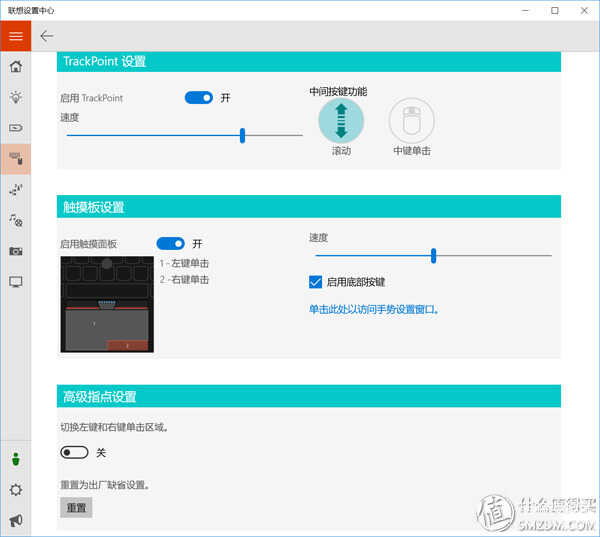This screenshot has width=600, height=537.
Task: Click the touchpad speed slider
Action: coord(433,255)
